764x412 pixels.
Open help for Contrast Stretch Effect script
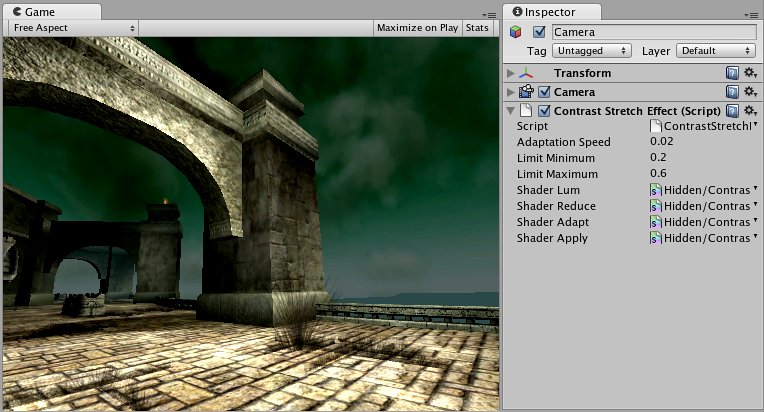tap(732, 111)
